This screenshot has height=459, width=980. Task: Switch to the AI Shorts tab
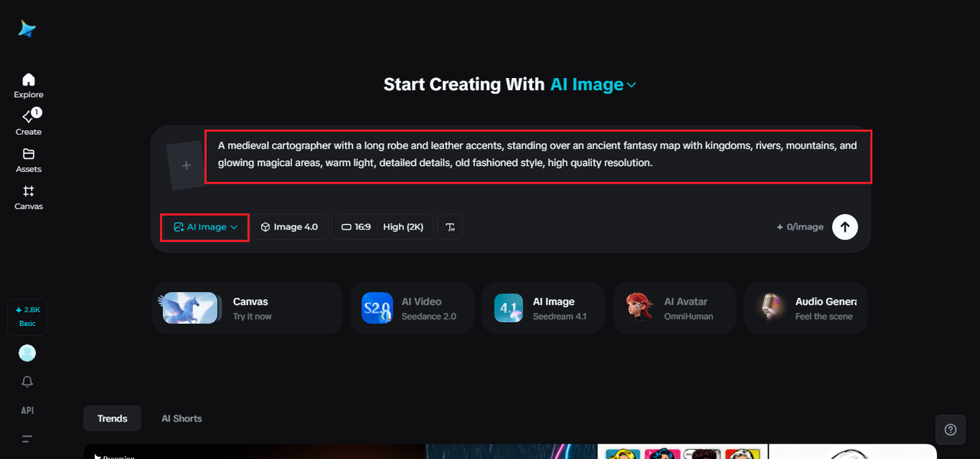[181, 418]
